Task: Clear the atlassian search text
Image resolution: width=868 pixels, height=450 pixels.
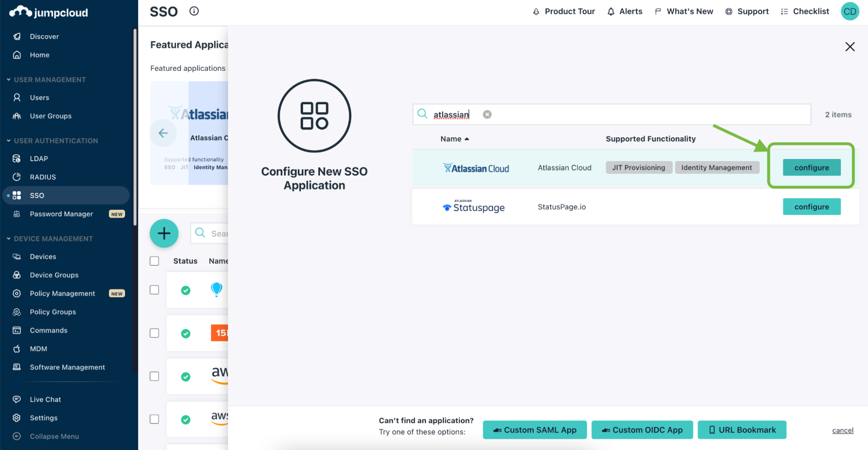Action: click(x=487, y=114)
